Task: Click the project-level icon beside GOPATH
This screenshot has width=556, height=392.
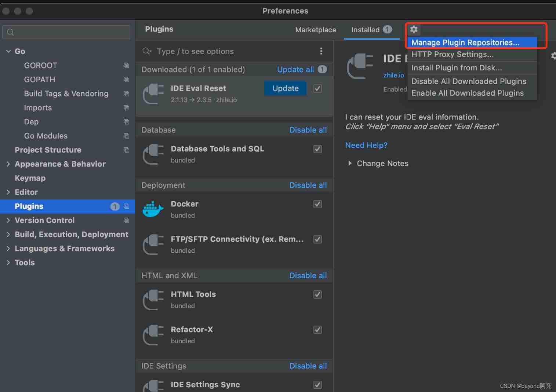Action: (127, 80)
